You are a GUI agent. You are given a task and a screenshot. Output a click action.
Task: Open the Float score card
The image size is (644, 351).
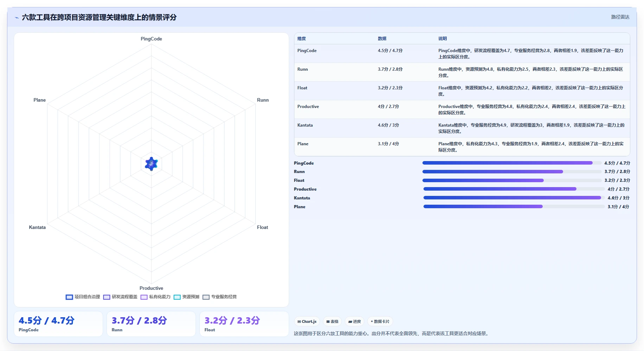244,324
